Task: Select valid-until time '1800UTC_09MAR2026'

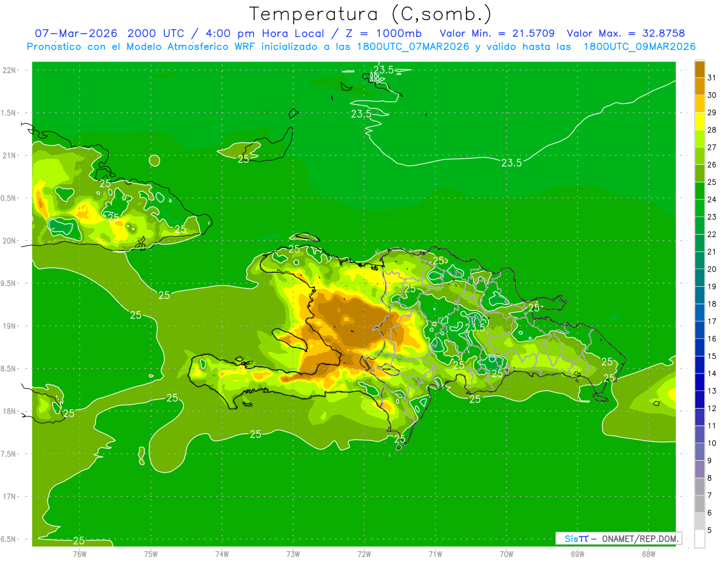Action: coord(639,47)
